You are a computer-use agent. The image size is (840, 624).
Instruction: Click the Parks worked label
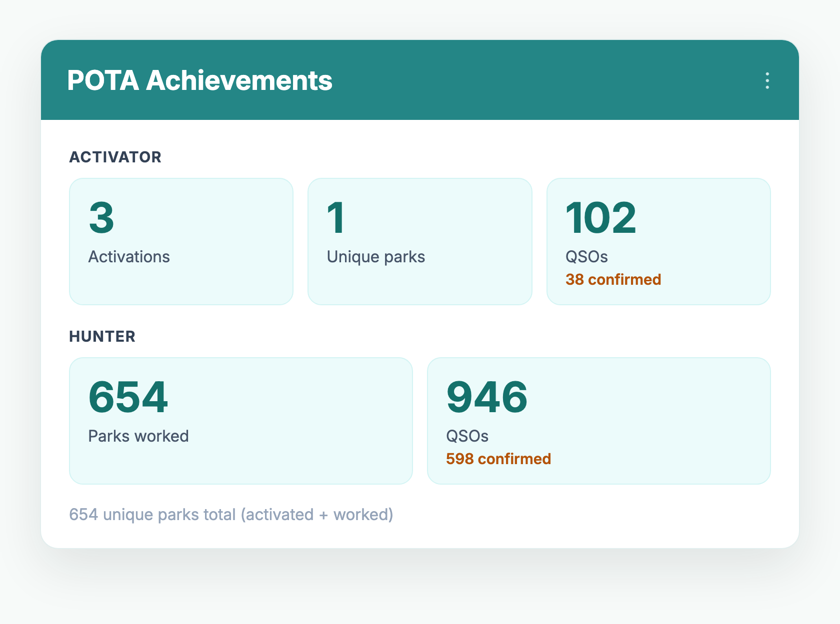138,436
